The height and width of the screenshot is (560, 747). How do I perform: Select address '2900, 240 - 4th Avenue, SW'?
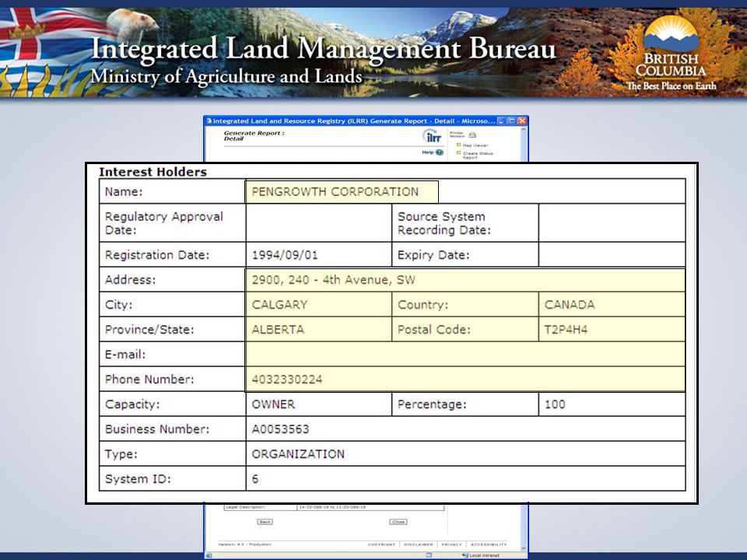[334, 279]
